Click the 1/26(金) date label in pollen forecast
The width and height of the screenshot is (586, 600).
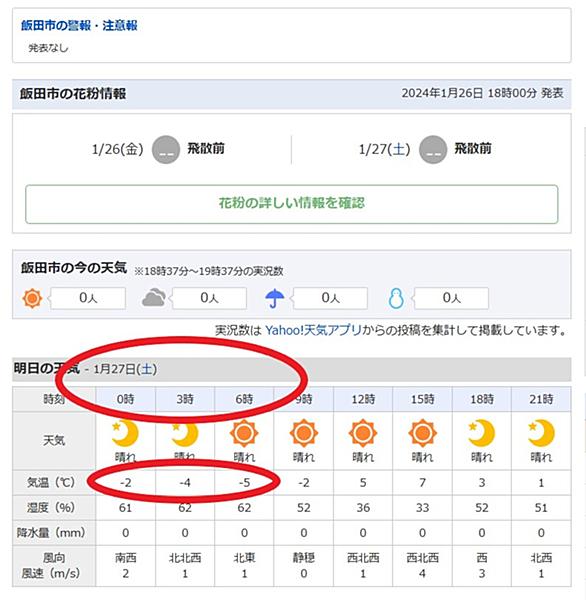[118, 149]
